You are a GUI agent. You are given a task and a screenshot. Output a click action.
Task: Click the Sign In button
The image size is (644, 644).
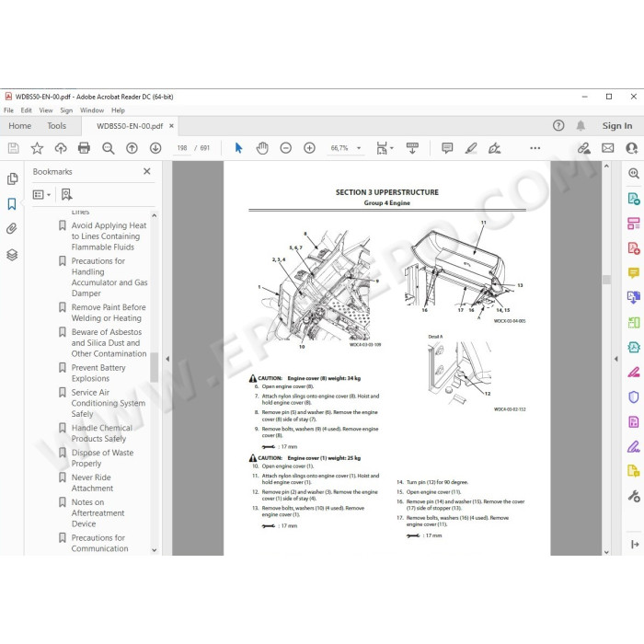(617, 126)
